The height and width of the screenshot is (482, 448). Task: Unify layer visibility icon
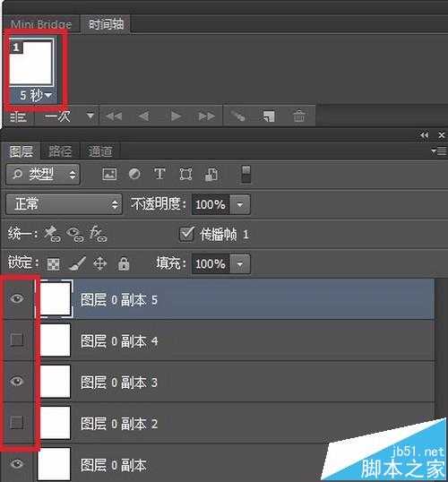(x=75, y=235)
